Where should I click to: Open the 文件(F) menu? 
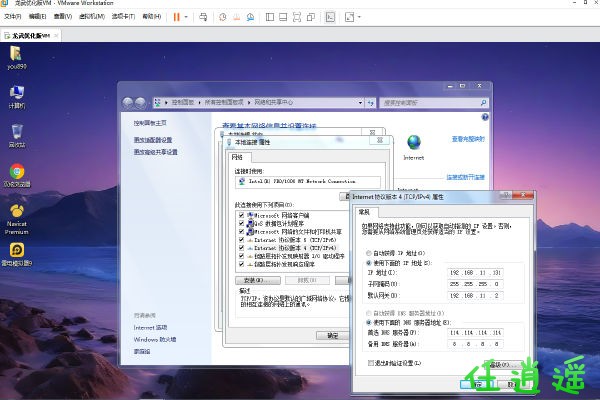click(13, 16)
